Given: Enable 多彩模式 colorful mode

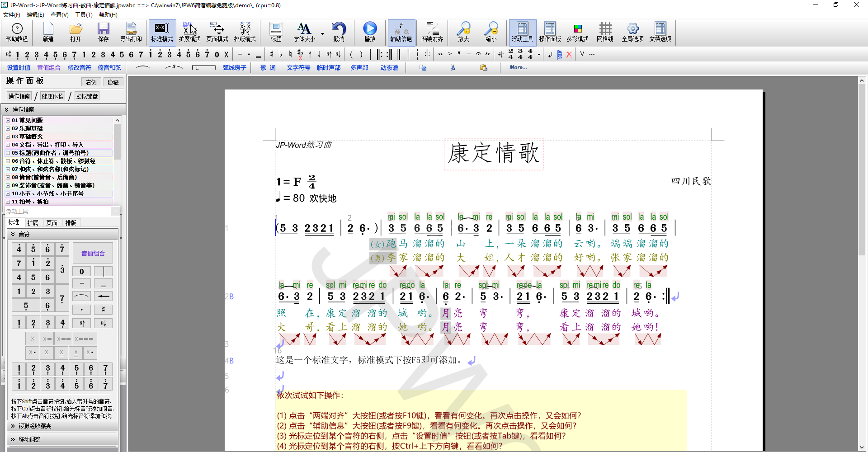Looking at the screenshot, I should pos(577,33).
